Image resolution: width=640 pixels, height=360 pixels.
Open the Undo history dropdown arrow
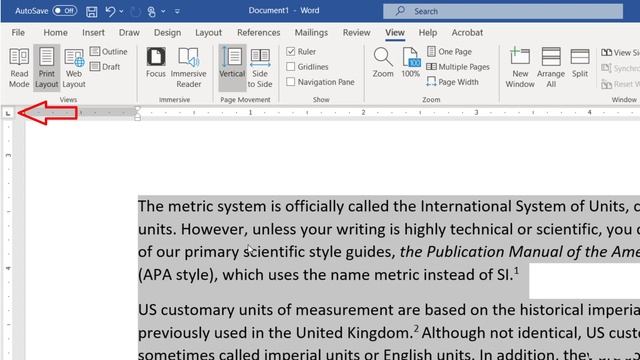(x=122, y=11)
